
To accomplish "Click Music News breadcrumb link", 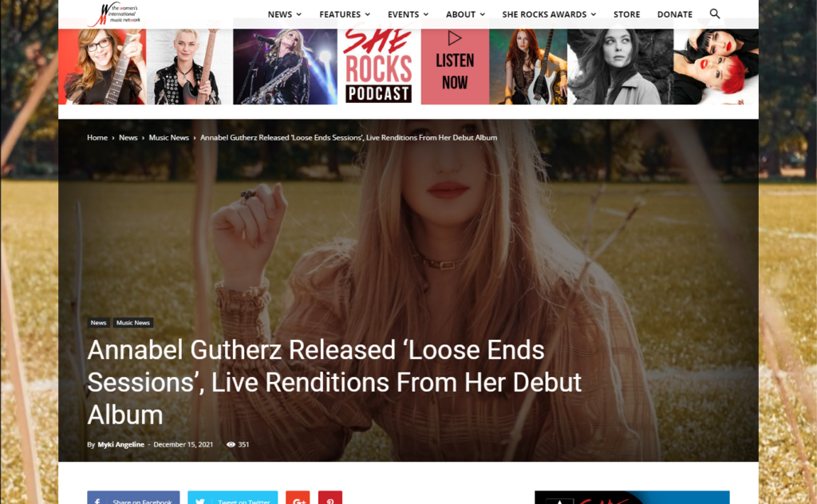I will (x=169, y=137).
